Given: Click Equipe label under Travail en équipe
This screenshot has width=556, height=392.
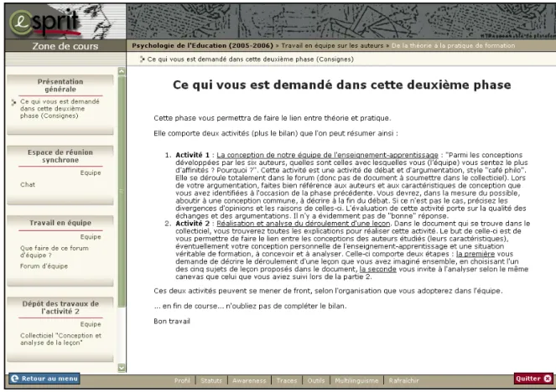Looking at the screenshot, I should point(91,237).
